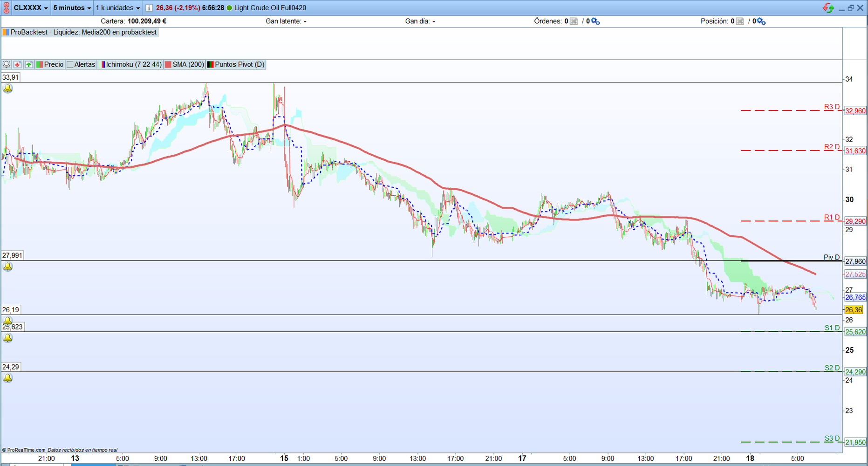Image resolution: width=868 pixels, height=466 pixels.
Task: Click the yellow 26,36 current price tag
Action: (x=854, y=310)
